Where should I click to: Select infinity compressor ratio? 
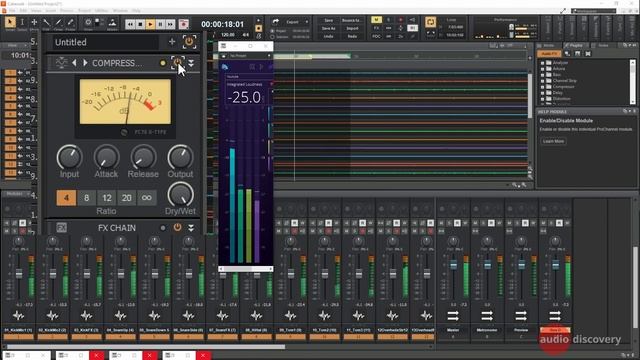pos(147,198)
